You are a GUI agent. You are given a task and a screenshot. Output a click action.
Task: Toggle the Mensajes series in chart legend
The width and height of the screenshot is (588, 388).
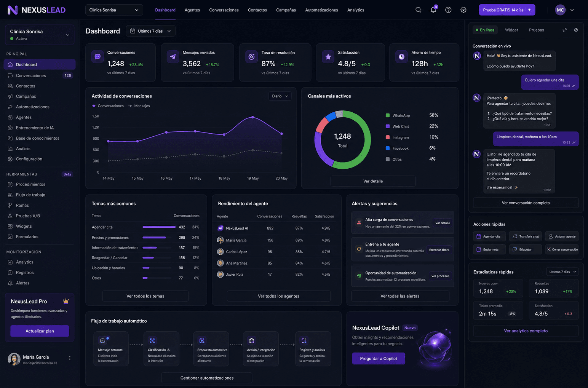tap(139, 106)
